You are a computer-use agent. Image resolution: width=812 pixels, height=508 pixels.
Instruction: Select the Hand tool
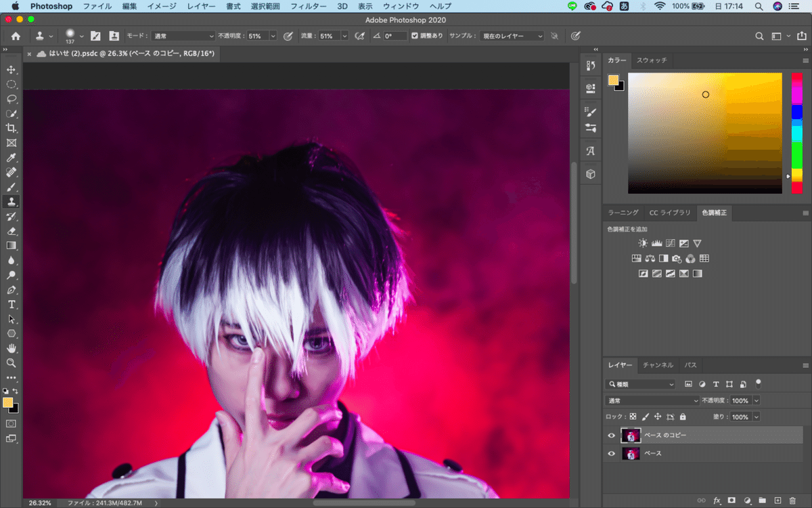pos(11,348)
